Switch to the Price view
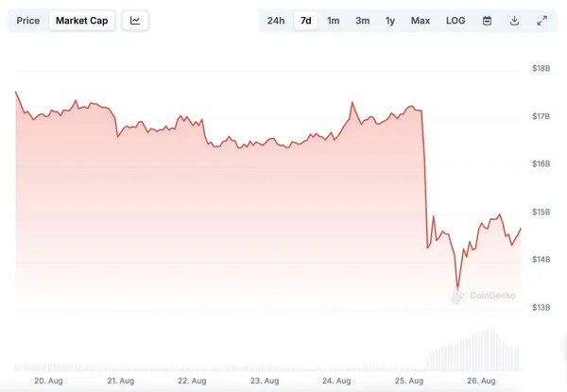 pos(28,20)
